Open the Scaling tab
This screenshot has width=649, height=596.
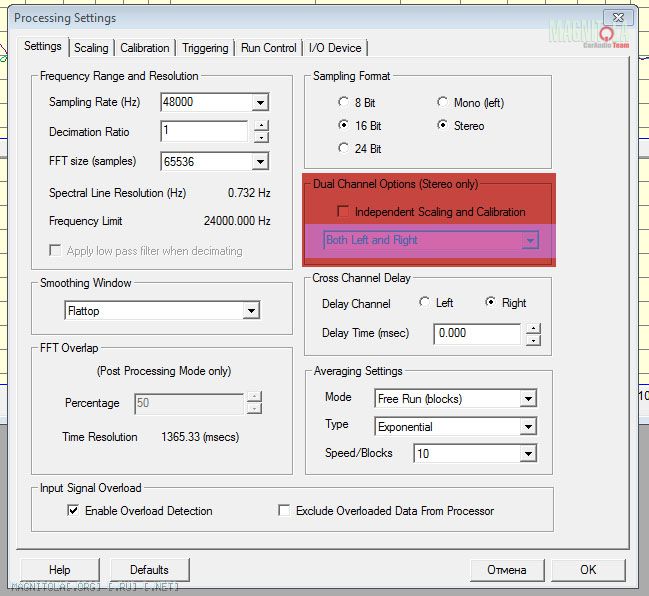(x=91, y=48)
